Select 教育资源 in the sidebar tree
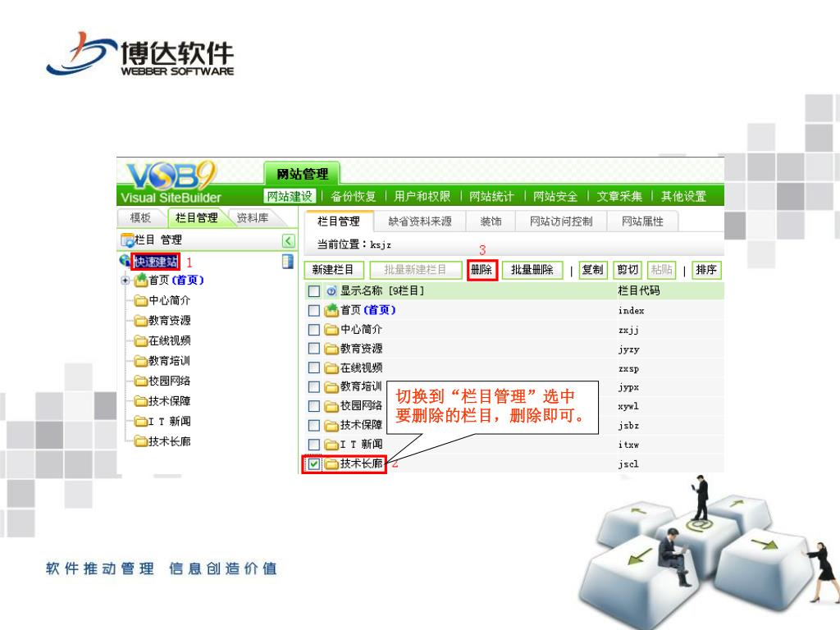840x630 pixels. point(169,321)
